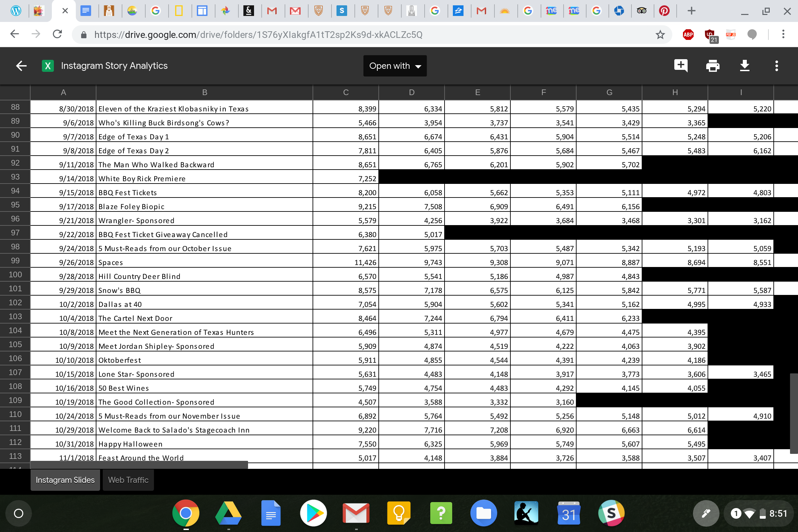Reload the page with the refresh icon
The width and height of the screenshot is (798, 532).
coord(57,34)
